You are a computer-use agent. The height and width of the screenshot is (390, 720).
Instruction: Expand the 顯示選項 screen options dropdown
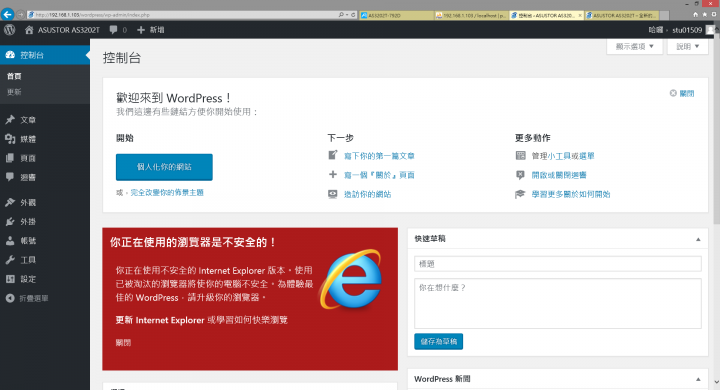[635, 46]
